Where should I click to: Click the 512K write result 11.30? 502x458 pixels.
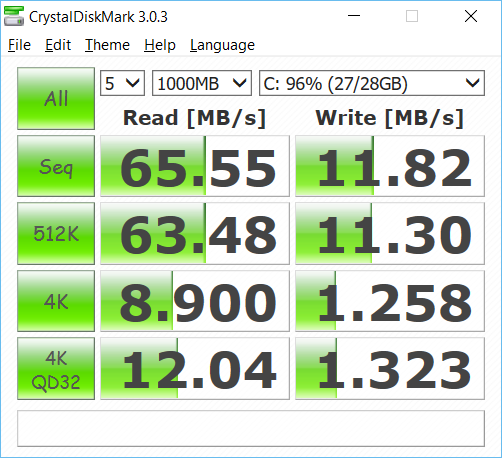coord(390,233)
